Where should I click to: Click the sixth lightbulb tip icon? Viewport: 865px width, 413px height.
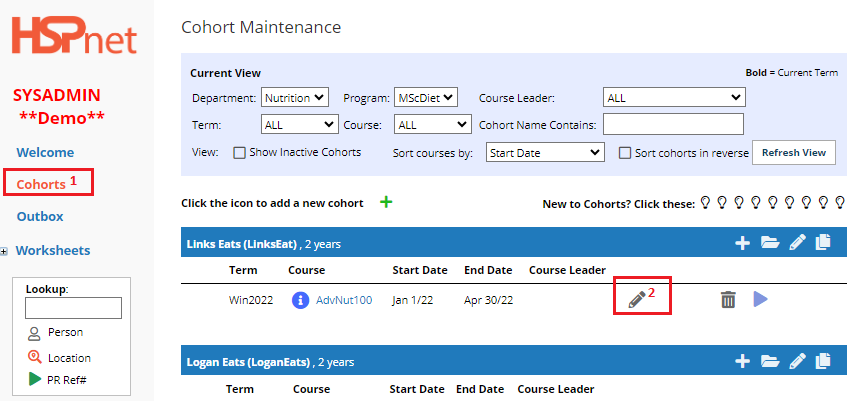[x=789, y=202]
